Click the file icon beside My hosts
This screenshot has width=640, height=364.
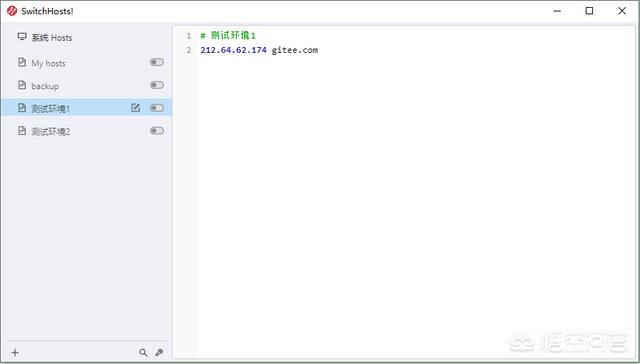click(22, 62)
